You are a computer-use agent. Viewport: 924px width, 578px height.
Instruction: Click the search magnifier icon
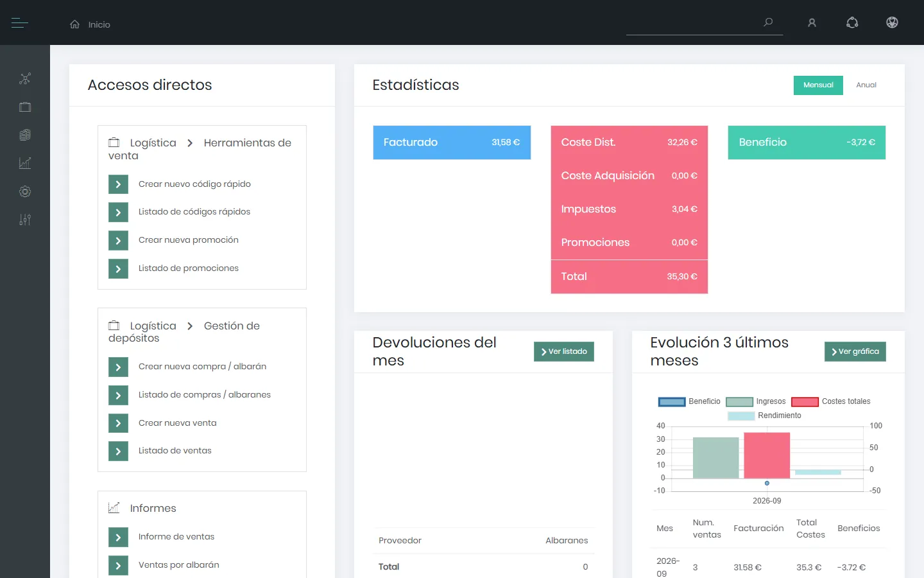click(x=768, y=22)
